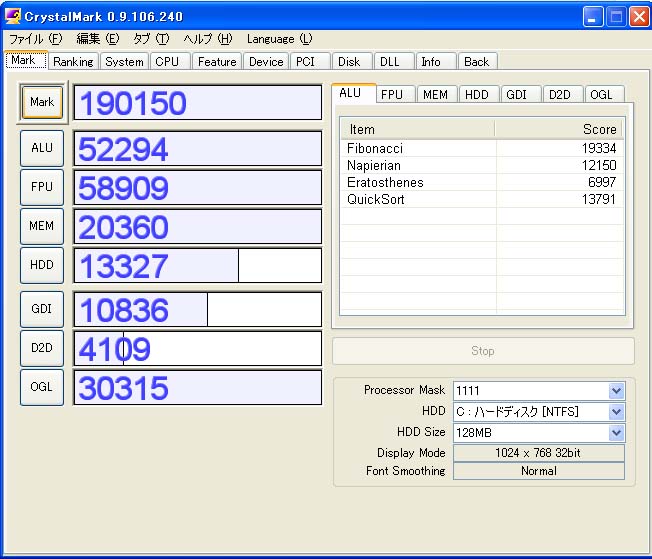Click the FPU score 58909
The height and width of the screenshot is (559, 652).
[198, 187]
